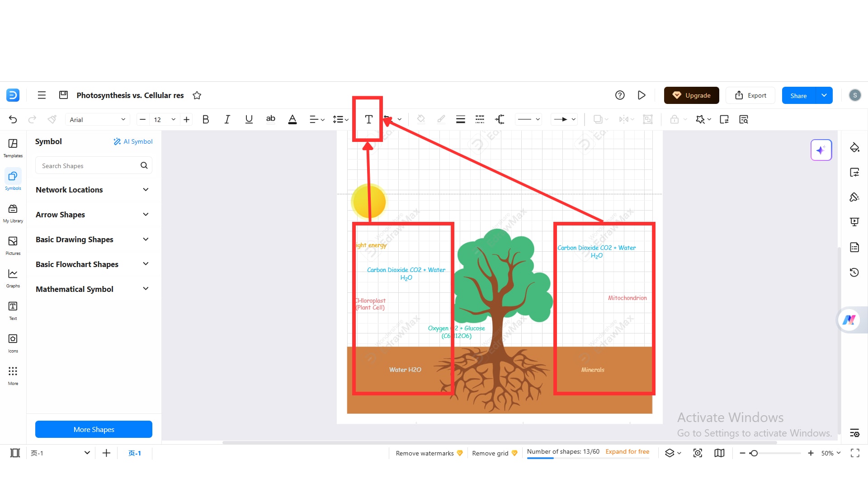The width and height of the screenshot is (868, 488).
Task: Click the fullscreen icon at bottom right
Action: pos(855,453)
